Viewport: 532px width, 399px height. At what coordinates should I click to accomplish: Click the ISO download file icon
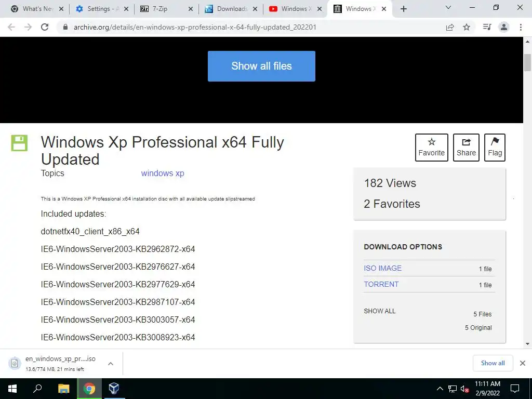coord(15,363)
